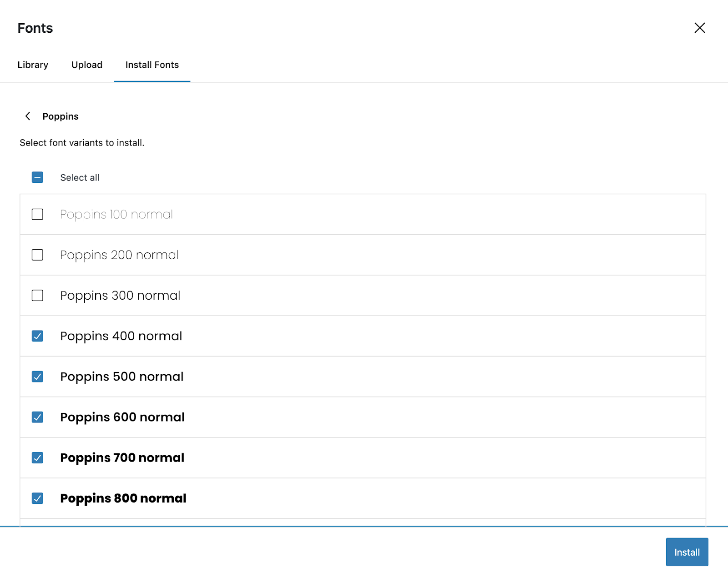
Task: Go back from Poppins font
Action: click(28, 116)
